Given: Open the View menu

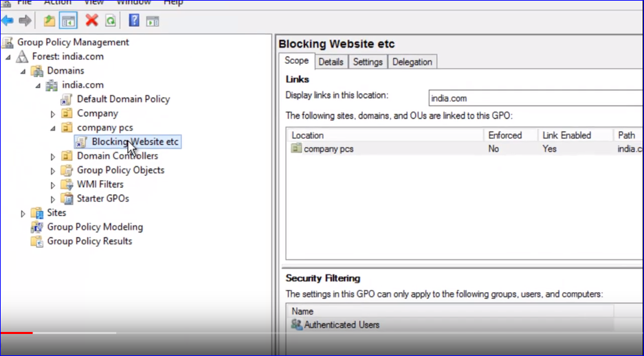Looking at the screenshot, I should pyautogui.click(x=93, y=3).
